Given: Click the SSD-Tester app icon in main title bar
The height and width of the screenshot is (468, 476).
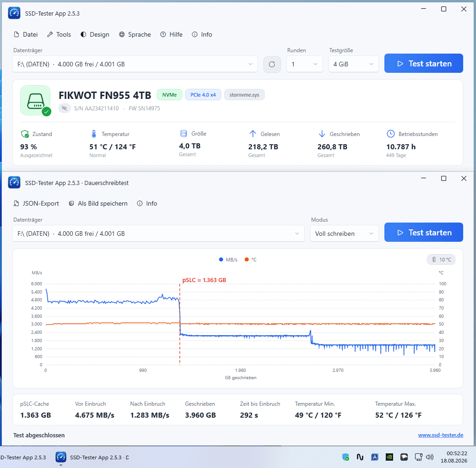Looking at the screenshot, I should [14, 13].
